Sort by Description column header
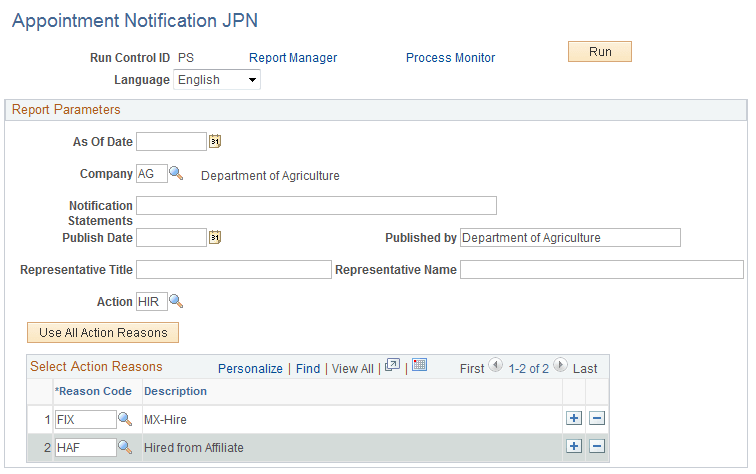This screenshot has height=474, width=756. [176, 391]
